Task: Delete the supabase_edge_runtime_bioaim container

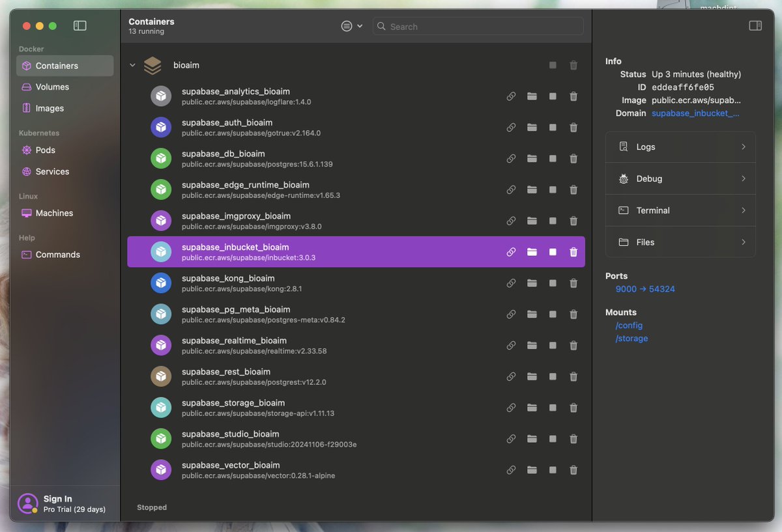Action: (x=573, y=189)
